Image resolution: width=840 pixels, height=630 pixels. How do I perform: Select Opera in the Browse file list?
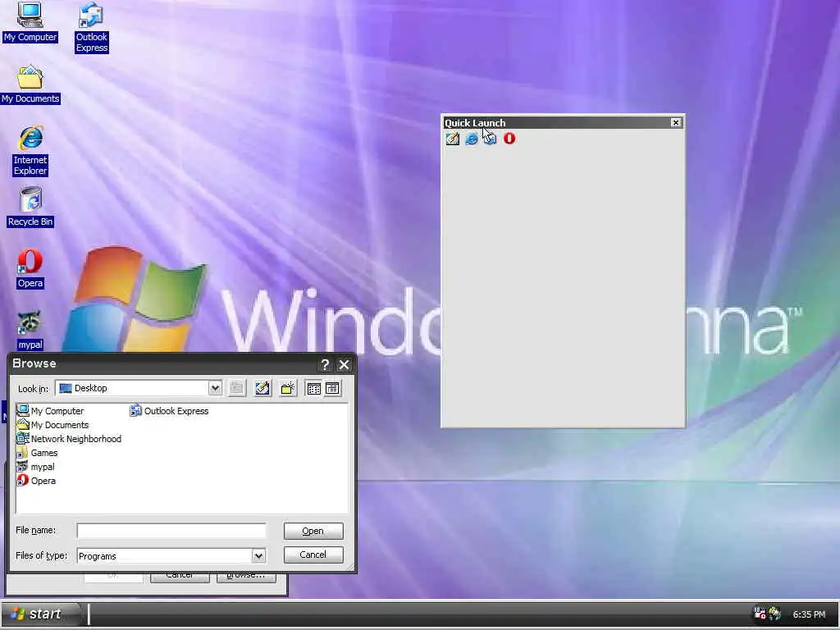tap(36, 481)
